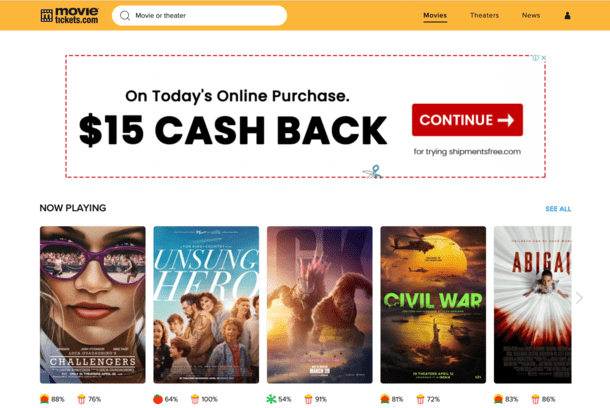Screen dimensions: 610x408
Task: Follow the SEE ALL link
Action: [x=558, y=209]
